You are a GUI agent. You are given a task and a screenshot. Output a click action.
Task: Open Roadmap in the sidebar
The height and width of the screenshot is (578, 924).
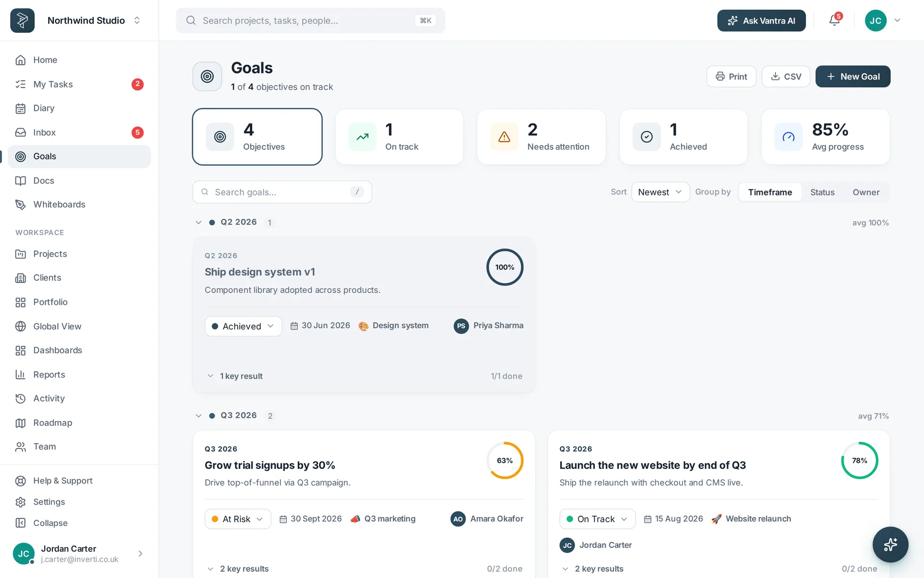click(x=79, y=422)
